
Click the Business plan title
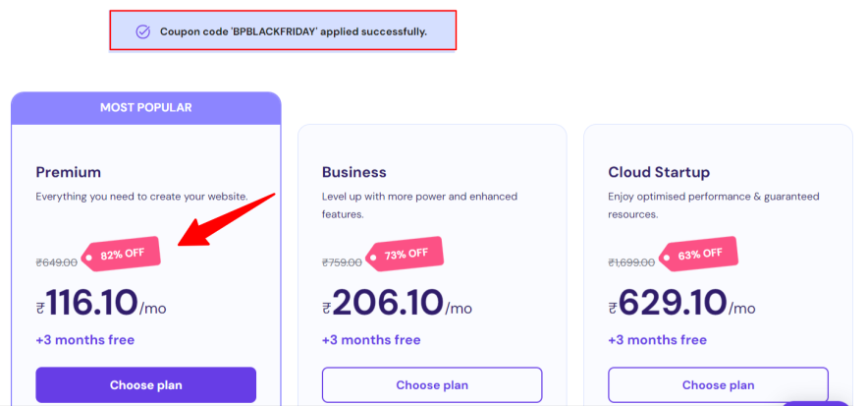tap(354, 172)
